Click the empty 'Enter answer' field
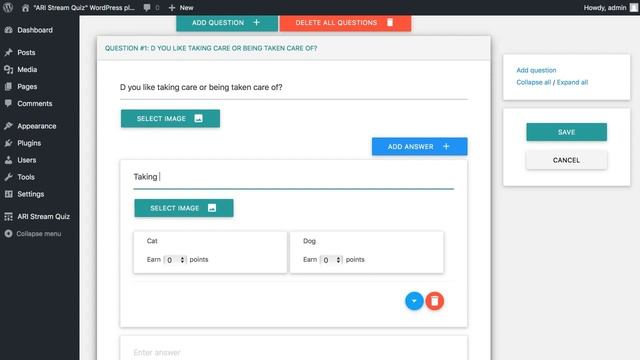This screenshot has width=640, height=360. point(293,352)
